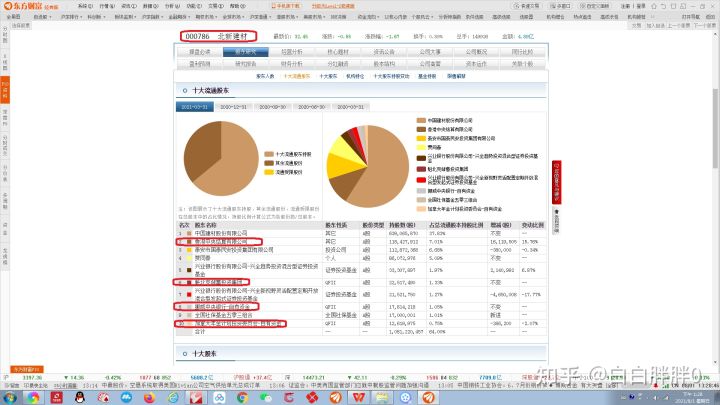Click the 打开导航 toolbar item

(690, 17)
